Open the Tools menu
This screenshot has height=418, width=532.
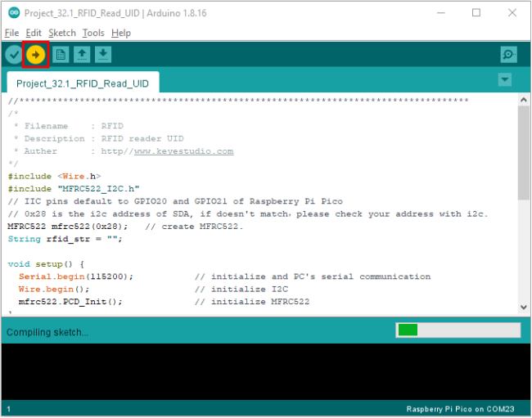93,33
